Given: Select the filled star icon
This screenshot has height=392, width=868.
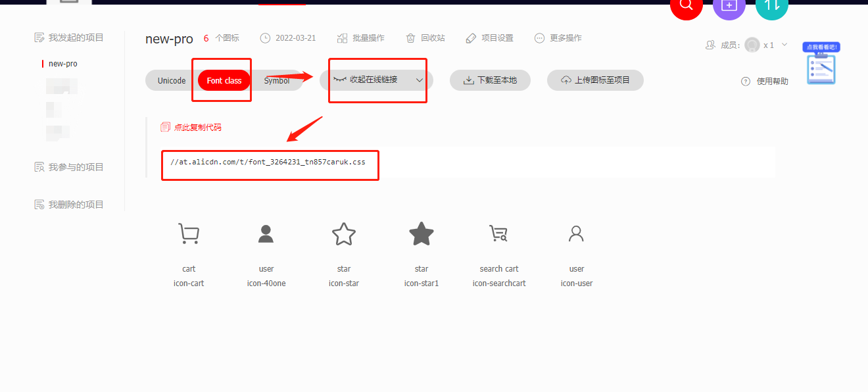Looking at the screenshot, I should pos(422,233).
